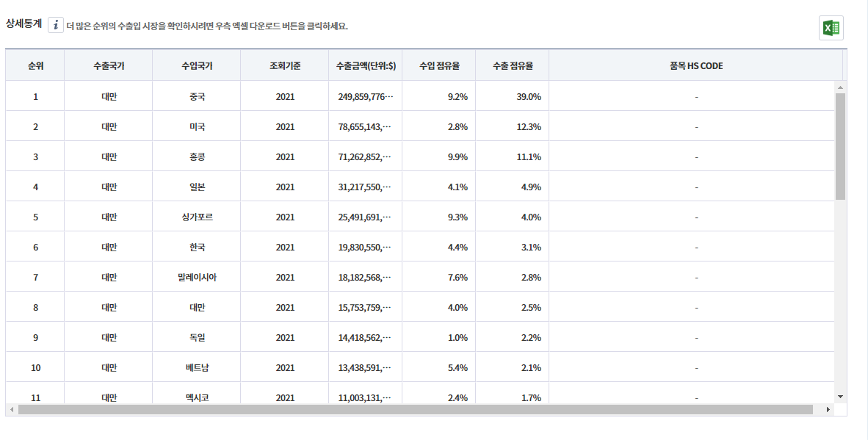Click the 싱가포르 import country cell
The width and height of the screenshot is (868, 440).
coord(197,217)
